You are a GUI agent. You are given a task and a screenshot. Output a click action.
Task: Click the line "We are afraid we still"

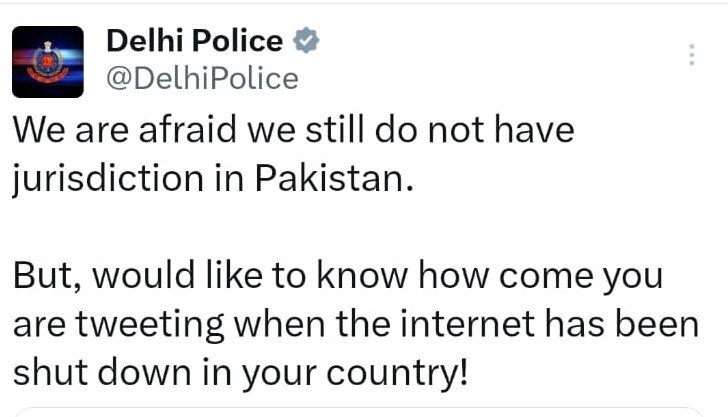click(x=293, y=130)
